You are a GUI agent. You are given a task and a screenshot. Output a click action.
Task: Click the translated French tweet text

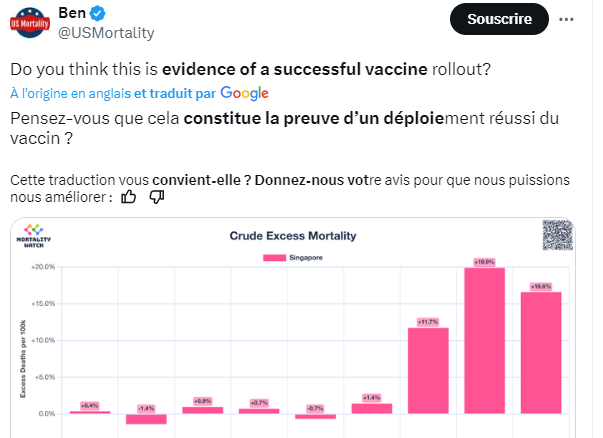(x=280, y=129)
